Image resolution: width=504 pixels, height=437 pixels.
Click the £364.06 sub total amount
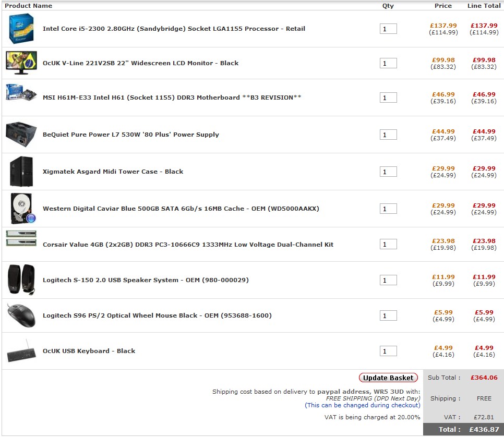[484, 378]
